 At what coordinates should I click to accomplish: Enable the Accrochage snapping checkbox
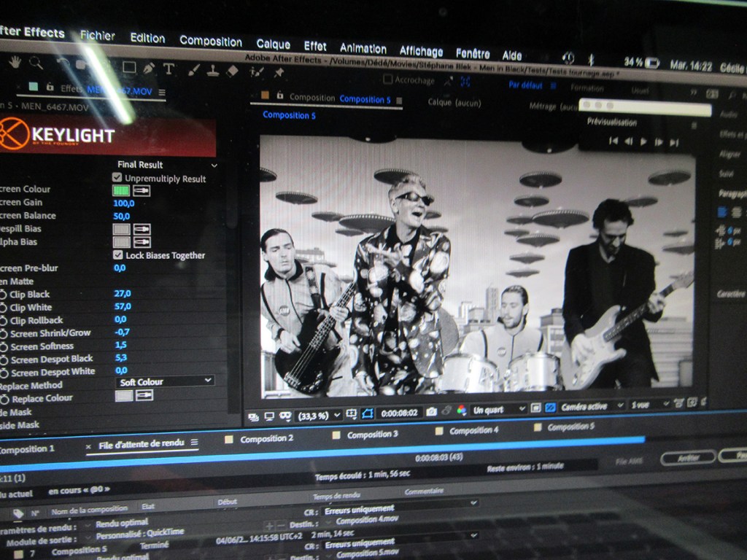[x=388, y=79]
